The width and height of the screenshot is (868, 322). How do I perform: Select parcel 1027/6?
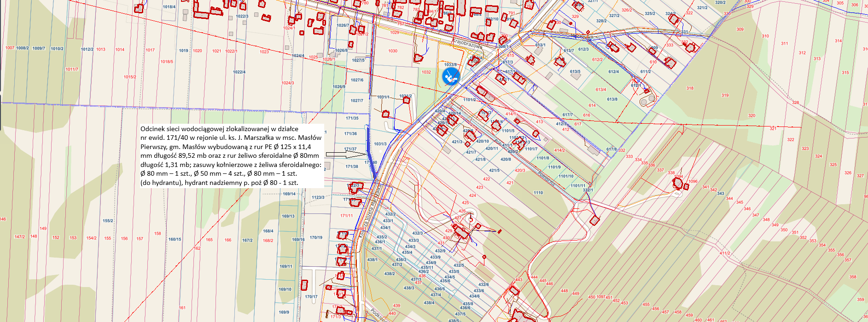[x=357, y=80]
